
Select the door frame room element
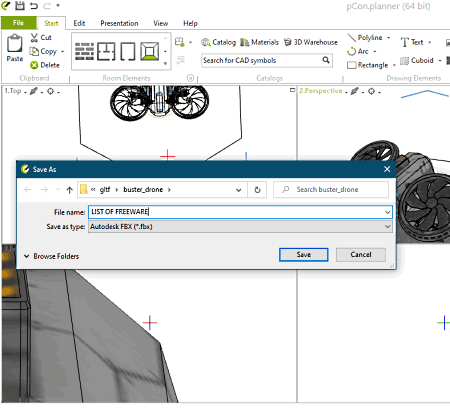tap(128, 51)
